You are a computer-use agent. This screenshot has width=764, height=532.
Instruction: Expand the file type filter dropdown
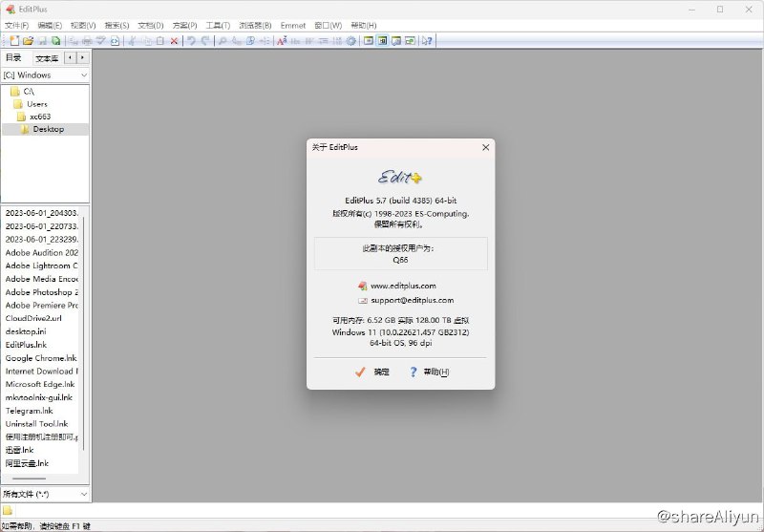point(45,494)
